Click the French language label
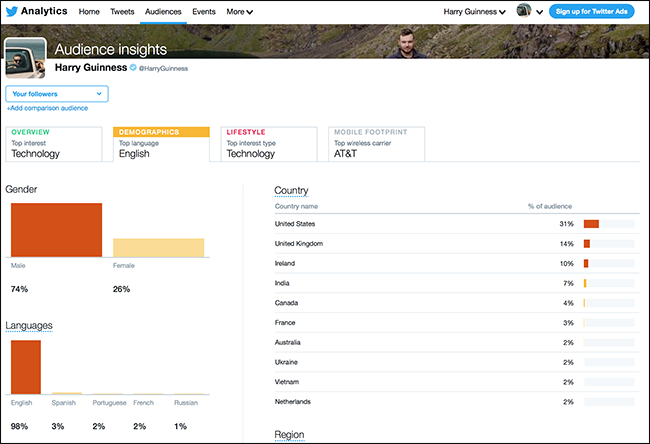The image size is (650, 444). point(143,403)
